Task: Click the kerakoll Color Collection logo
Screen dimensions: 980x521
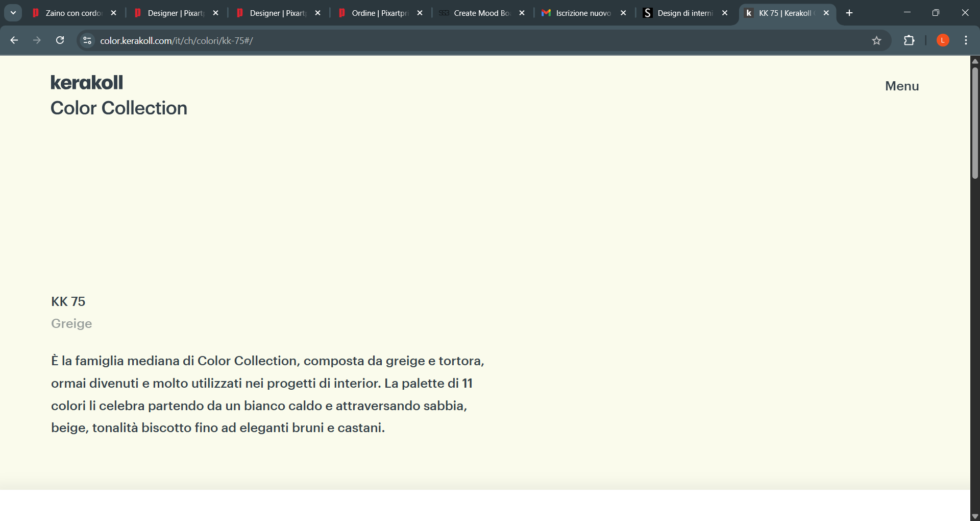Action: tap(118, 95)
